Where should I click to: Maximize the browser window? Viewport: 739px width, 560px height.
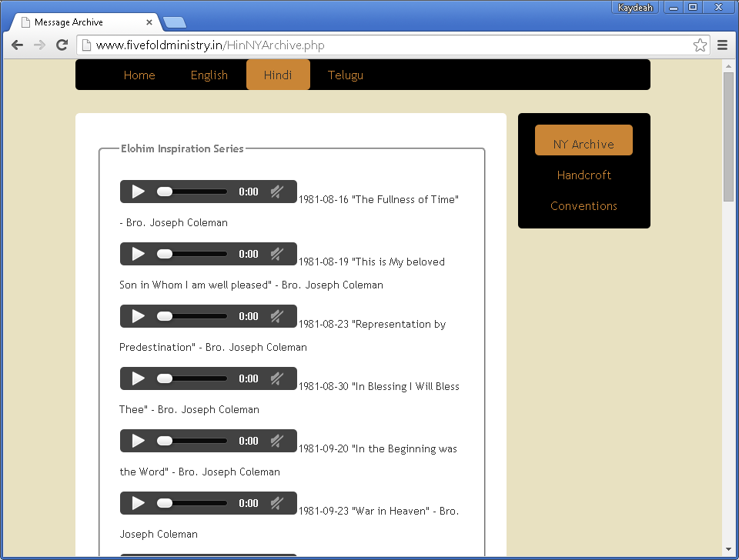tap(693, 8)
